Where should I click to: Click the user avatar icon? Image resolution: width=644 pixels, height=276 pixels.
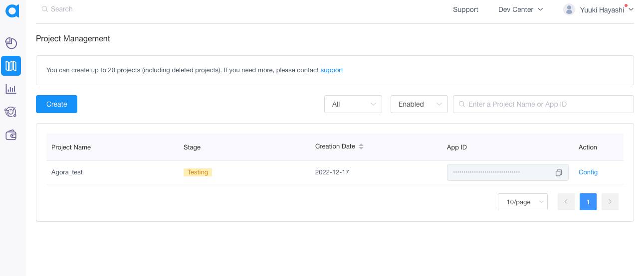tap(569, 9)
